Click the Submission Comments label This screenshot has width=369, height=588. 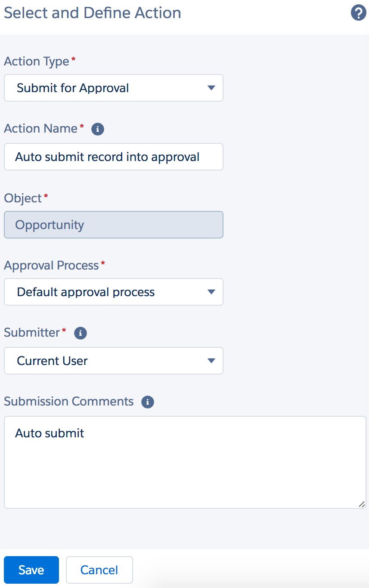point(69,401)
